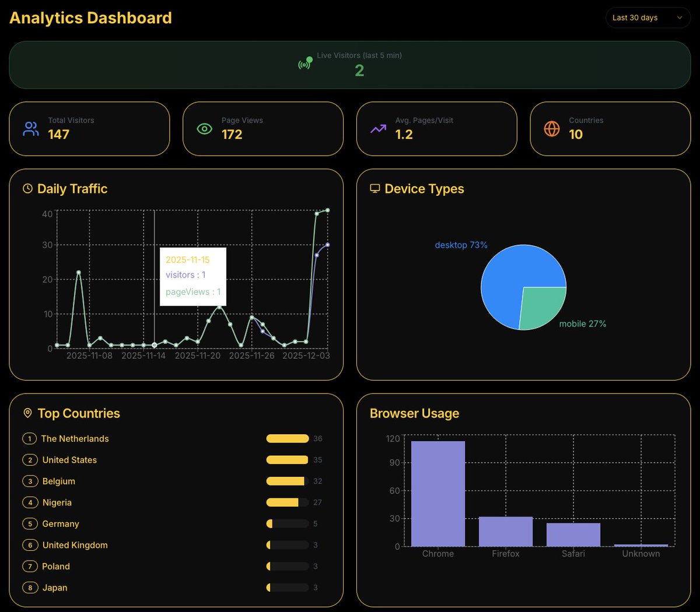
Task: Click the Avg. Pages/Visit trending arrow icon
Action: pos(378,129)
